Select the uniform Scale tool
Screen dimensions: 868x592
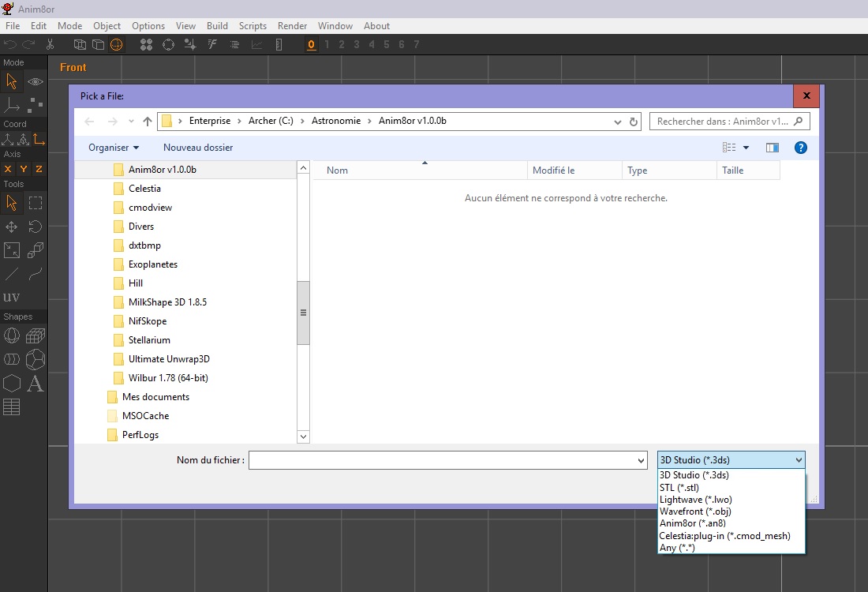point(36,250)
